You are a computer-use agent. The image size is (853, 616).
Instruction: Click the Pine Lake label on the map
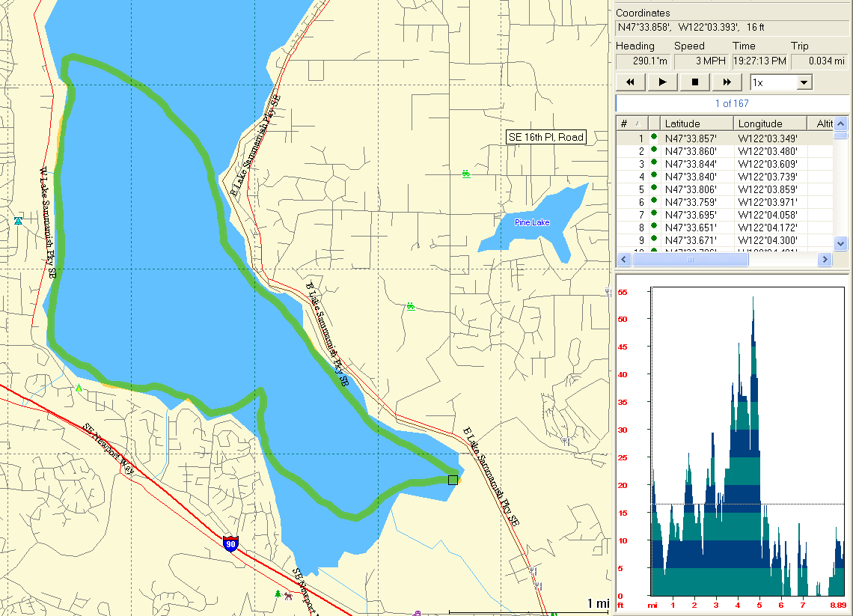(x=532, y=222)
